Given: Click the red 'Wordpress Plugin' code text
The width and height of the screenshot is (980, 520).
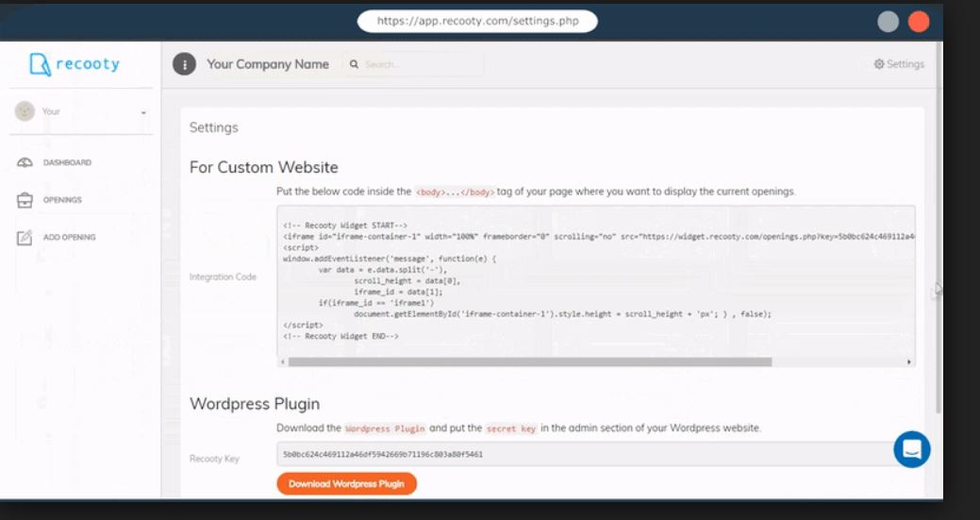Looking at the screenshot, I should click(385, 428).
